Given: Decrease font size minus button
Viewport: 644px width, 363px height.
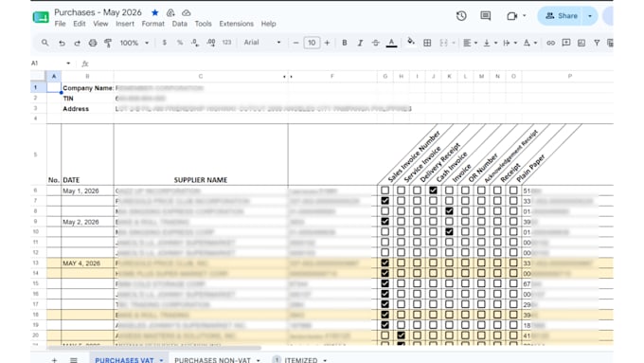Looking at the screenshot, I should coord(295,43).
